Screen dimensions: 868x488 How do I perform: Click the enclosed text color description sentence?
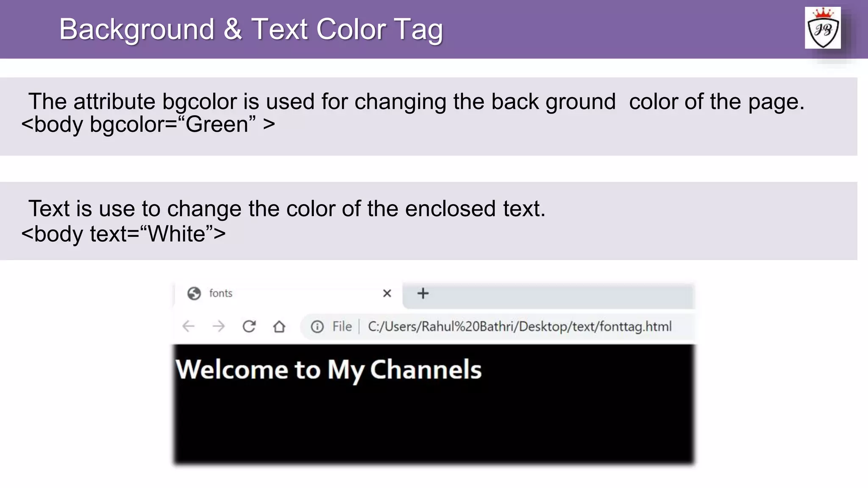(x=287, y=208)
